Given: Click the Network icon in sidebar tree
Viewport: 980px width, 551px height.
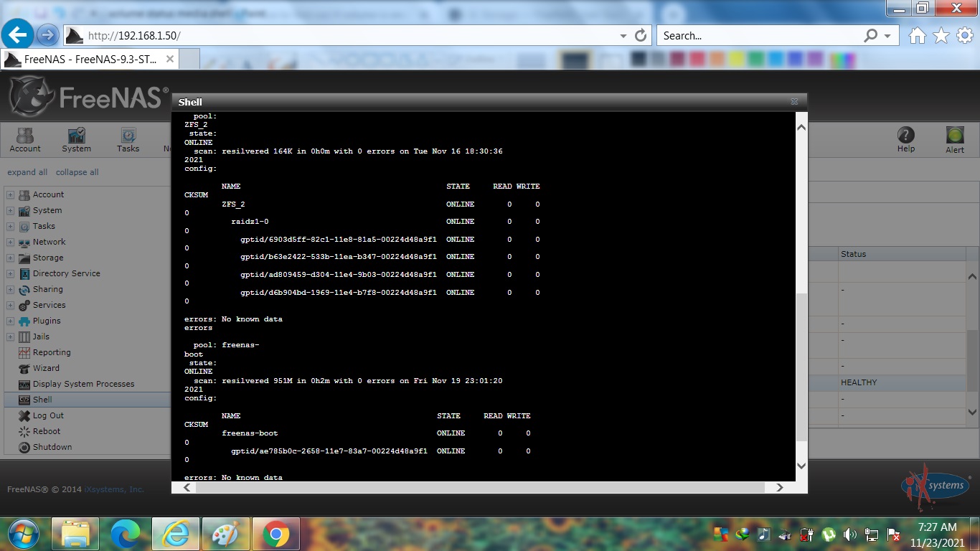Looking at the screenshot, I should click(x=24, y=242).
